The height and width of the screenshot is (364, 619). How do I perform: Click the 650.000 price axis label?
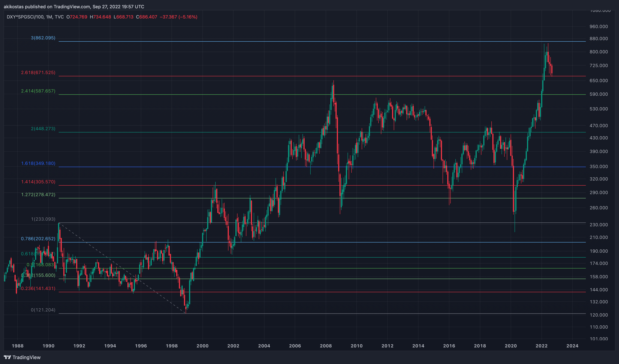point(599,80)
